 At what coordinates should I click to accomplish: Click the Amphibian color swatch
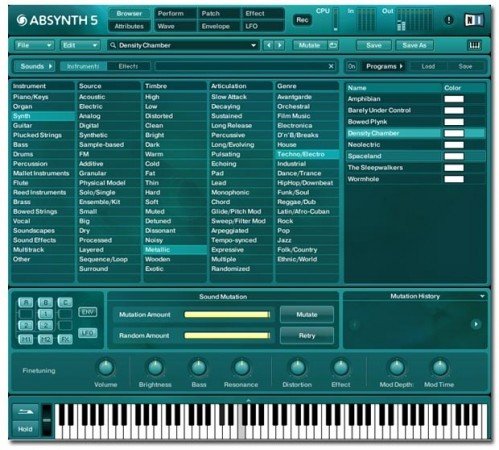pyautogui.click(x=454, y=99)
